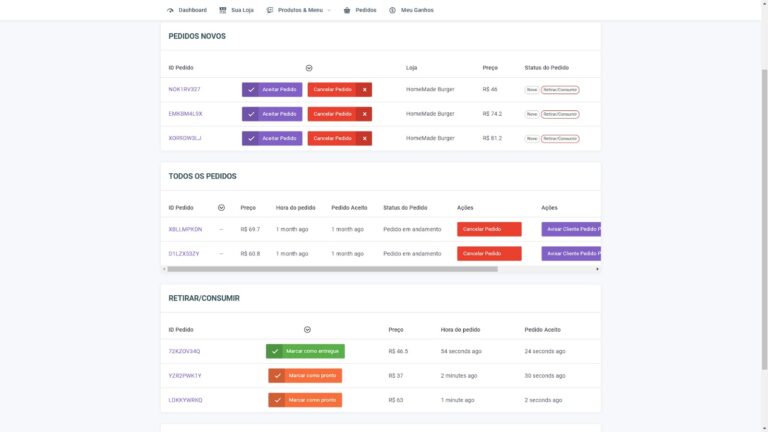The width and height of the screenshot is (768, 432).
Task: Open order ID link YZR2PWK1Y
Action: [x=185, y=376]
